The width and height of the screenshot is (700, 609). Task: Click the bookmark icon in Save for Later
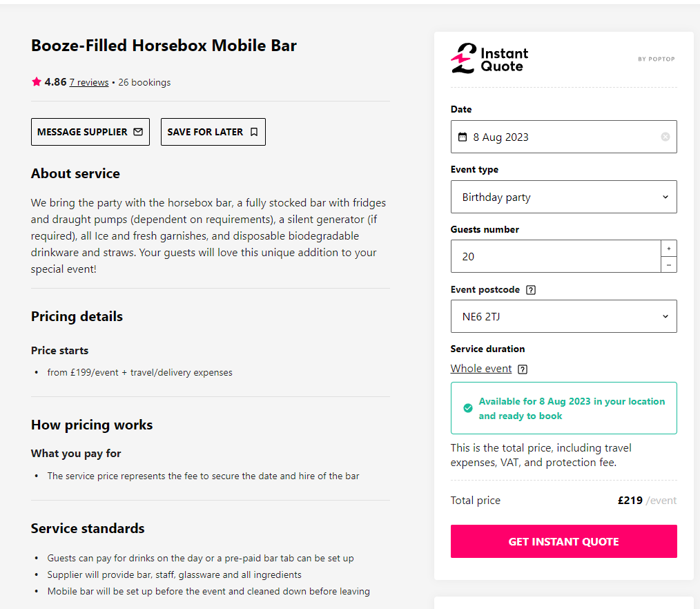(x=254, y=132)
